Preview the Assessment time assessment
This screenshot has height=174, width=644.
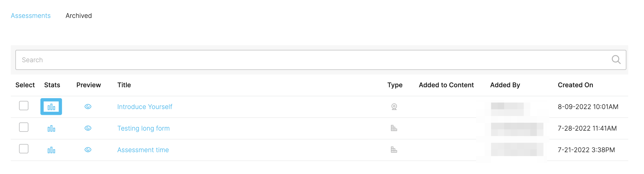(88, 150)
